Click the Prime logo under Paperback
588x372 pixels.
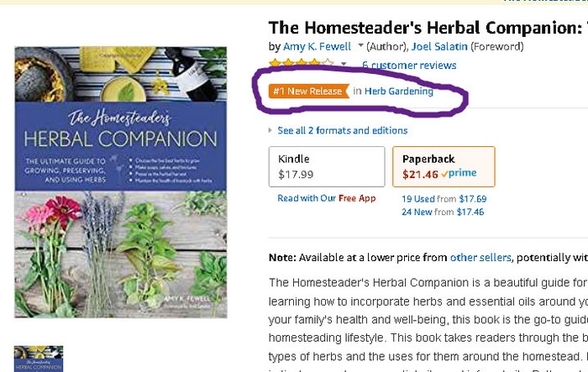pyautogui.click(x=459, y=174)
